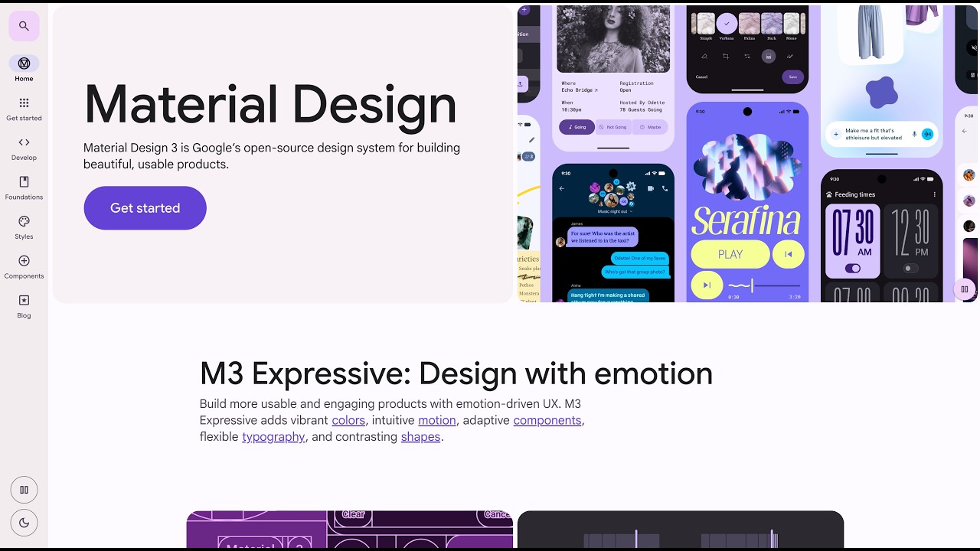Open the Components section

coord(24,266)
